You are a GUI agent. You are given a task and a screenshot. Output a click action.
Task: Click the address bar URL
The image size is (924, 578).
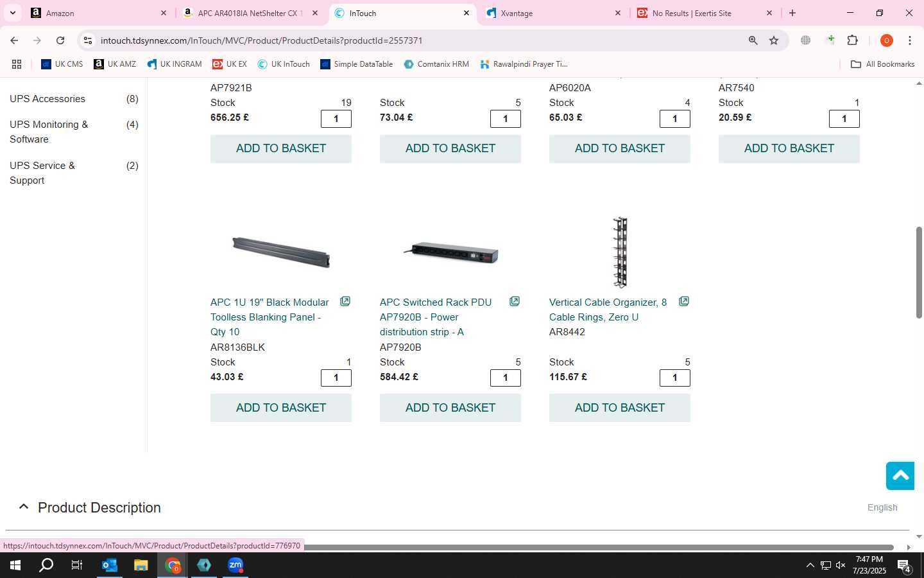click(x=261, y=40)
